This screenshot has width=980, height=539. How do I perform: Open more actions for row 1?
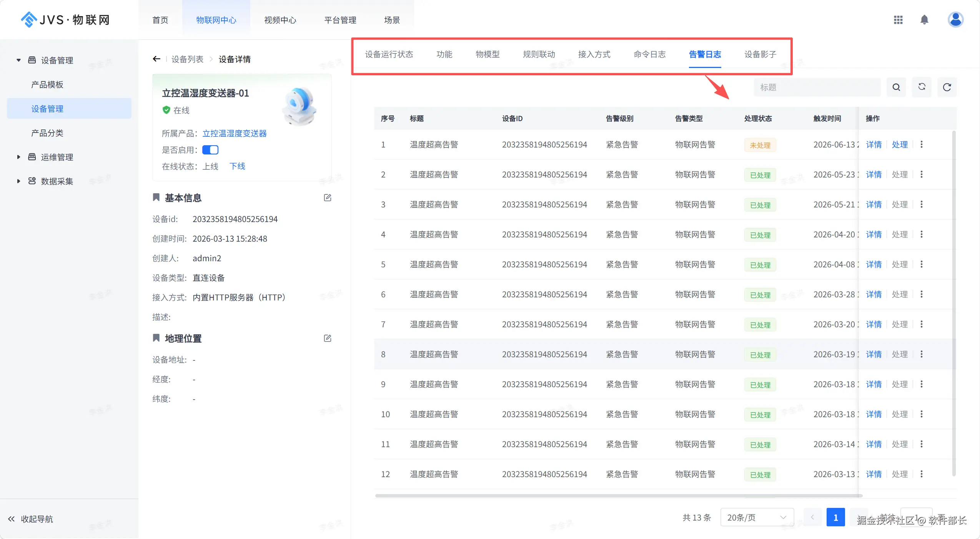pyautogui.click(x=922, y=144)
